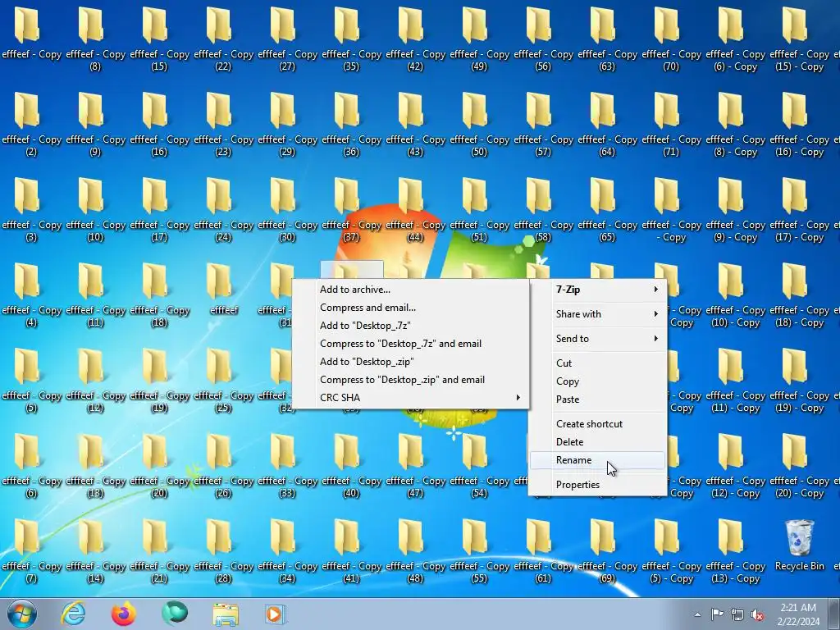Screen dimensions: 840x630
Task: Open the Windows Start menu orb
Action: coord(22,614)
